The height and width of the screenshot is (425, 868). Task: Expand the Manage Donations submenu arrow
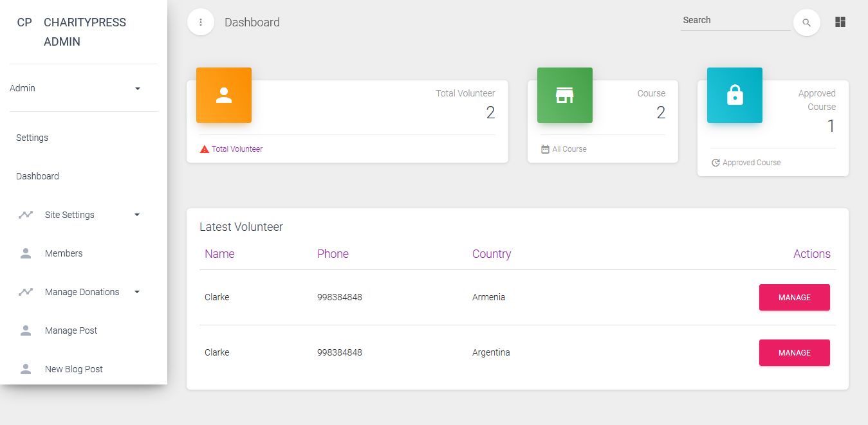[137, 292]
